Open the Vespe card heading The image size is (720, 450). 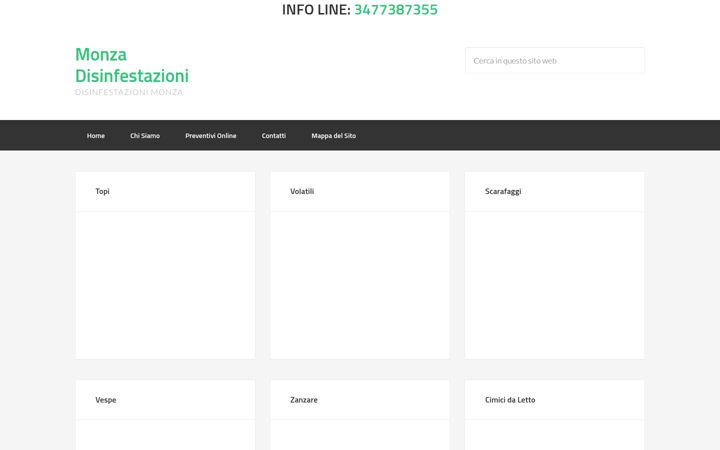click(x=106, y=400)
